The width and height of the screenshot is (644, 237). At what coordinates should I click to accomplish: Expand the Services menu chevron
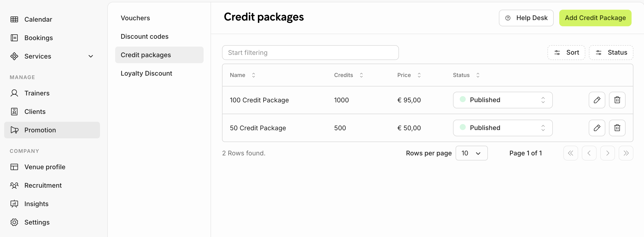pos(91,56)
